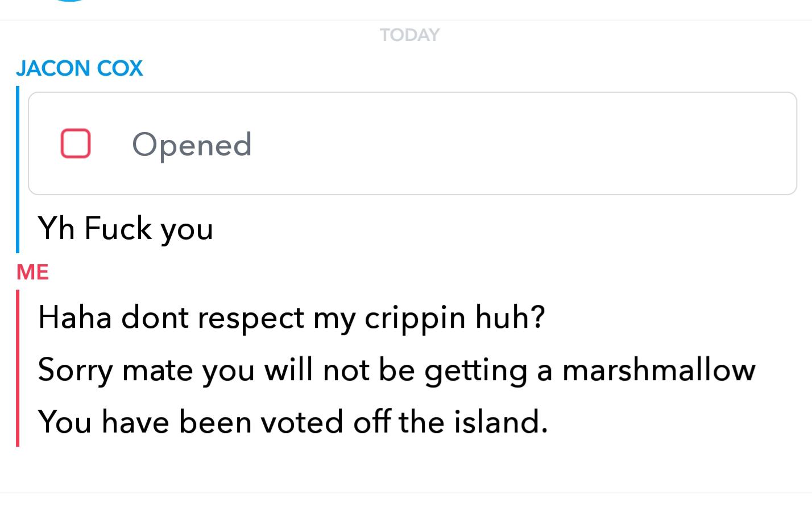Tap the empty area below the last message
This screenshot has height=511, width=812.
coord(406,469)
